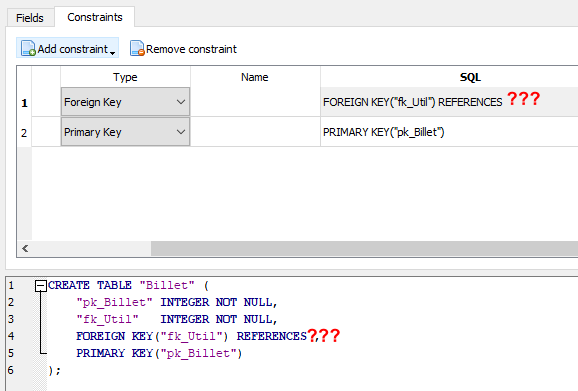This screenshot has width=578, height=391.
Task: Click the SQL column header
Action: coord(470,77)
